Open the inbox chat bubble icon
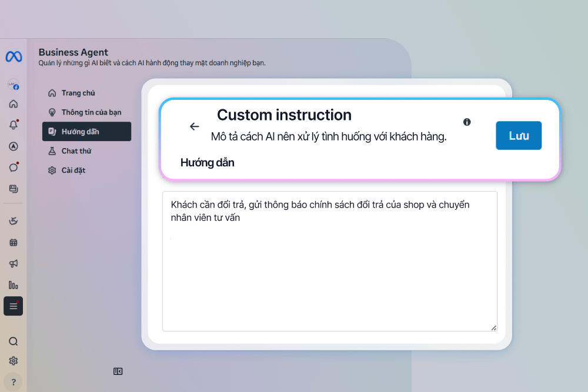Screen dimensions: 588x392 [14, 167]
